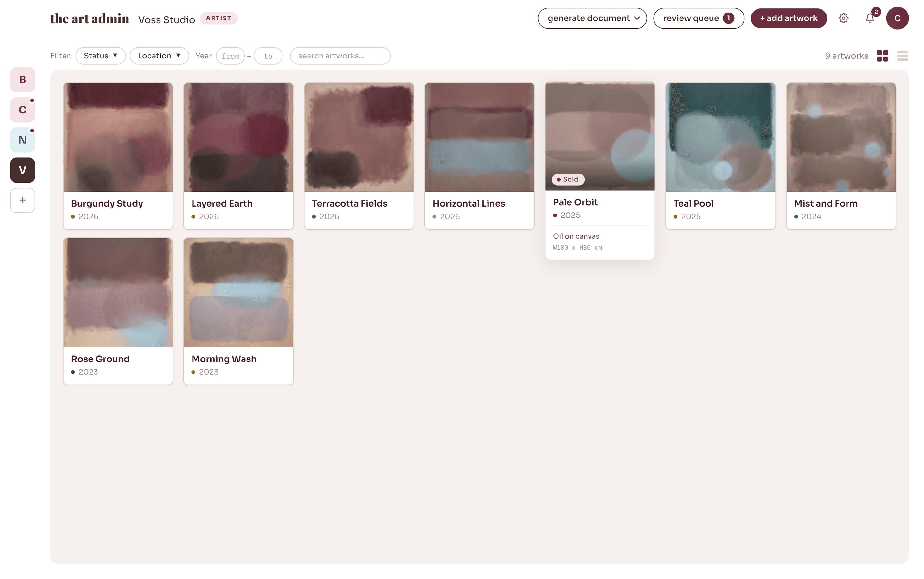Viewport: 924px width, 579px height.
Task: Switch to workspace N in sidebar
Action: click(x=23, y=140)
